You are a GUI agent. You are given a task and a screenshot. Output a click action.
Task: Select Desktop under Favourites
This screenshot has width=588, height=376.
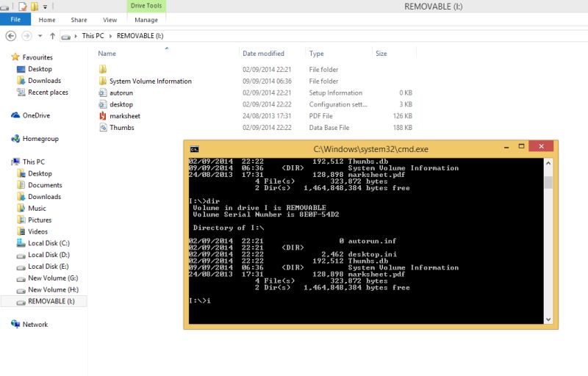point(40,69)
